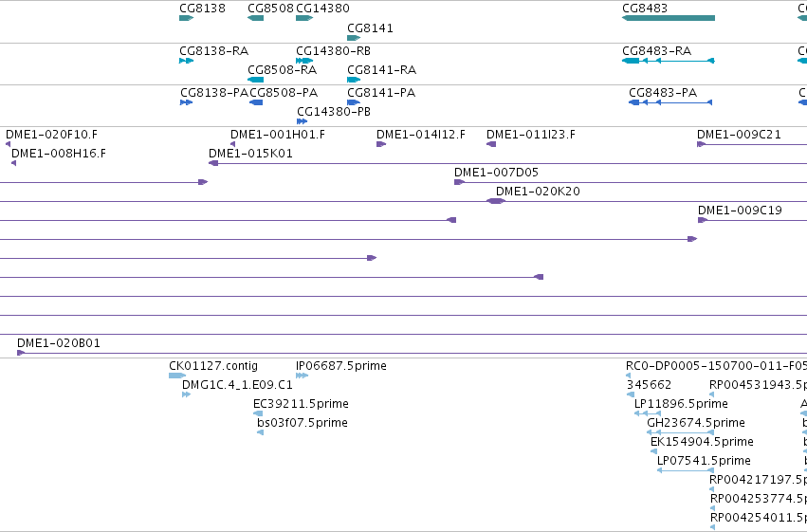Click the DME1-009C21 clone start arrow
This screenshot has height=532, width=807.
(x=701, y=144)
